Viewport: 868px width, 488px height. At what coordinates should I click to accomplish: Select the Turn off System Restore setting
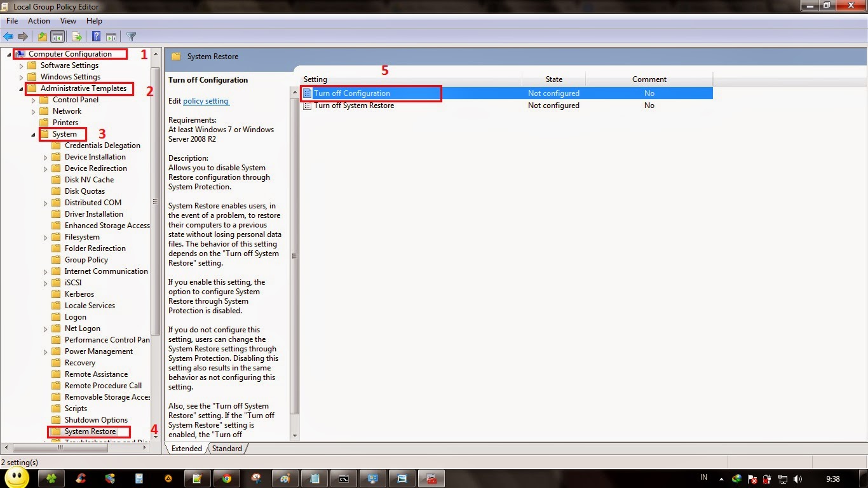pyautogui.click(x=356, y=105)
